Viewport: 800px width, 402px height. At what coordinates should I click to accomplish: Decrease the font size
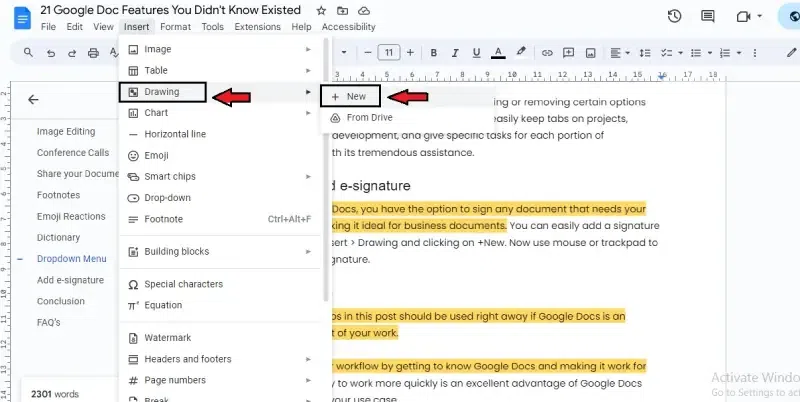coord(367,53)
